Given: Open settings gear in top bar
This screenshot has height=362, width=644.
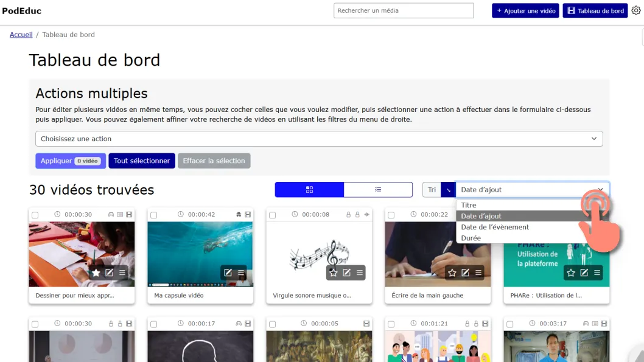Looking at the screenshot, I should coord(636,11).
